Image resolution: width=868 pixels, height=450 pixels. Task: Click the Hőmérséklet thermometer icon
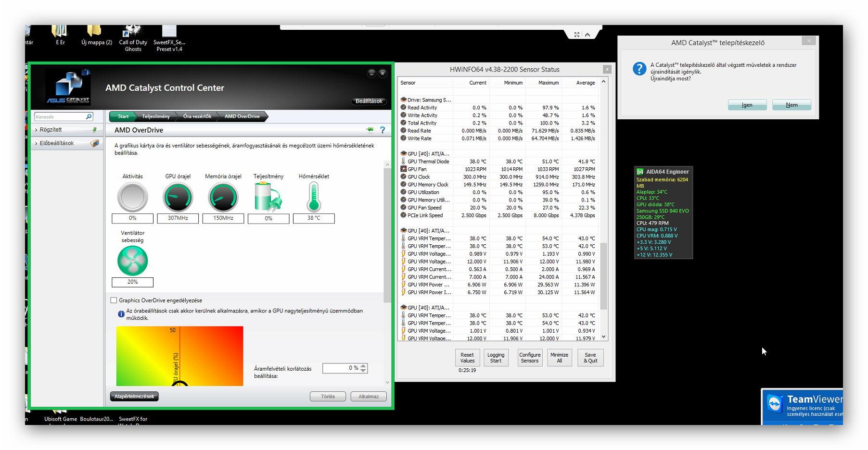tap(314, 197)
